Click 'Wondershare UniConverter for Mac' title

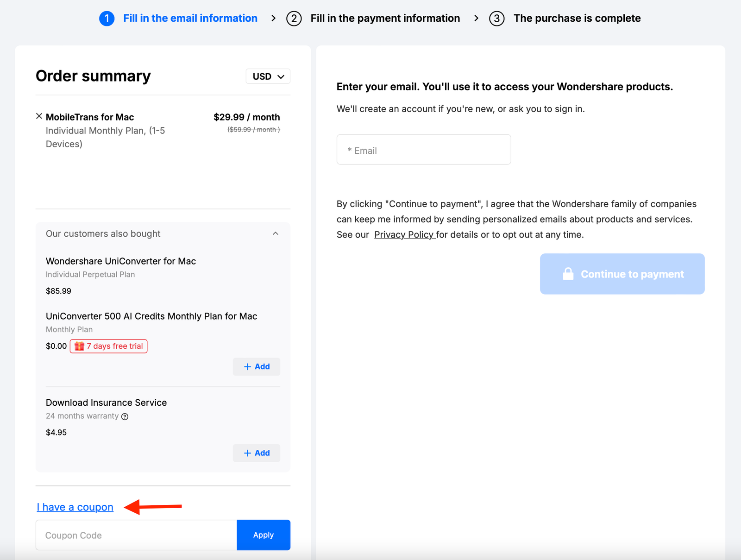[x=121, y=261]
